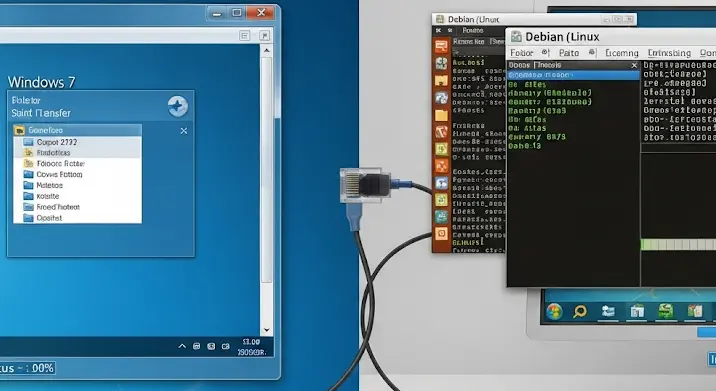
Task: Click the "00%" status readout
Action: 42,368
